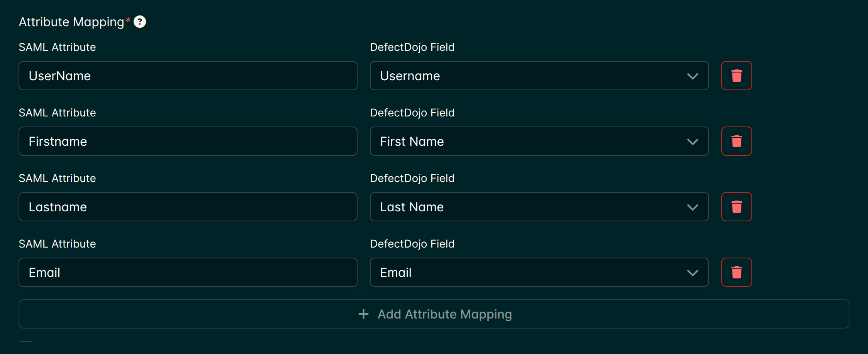Select the Lastname SAML Attribute text box
868x354 pixels.
(x=188, y=207)
